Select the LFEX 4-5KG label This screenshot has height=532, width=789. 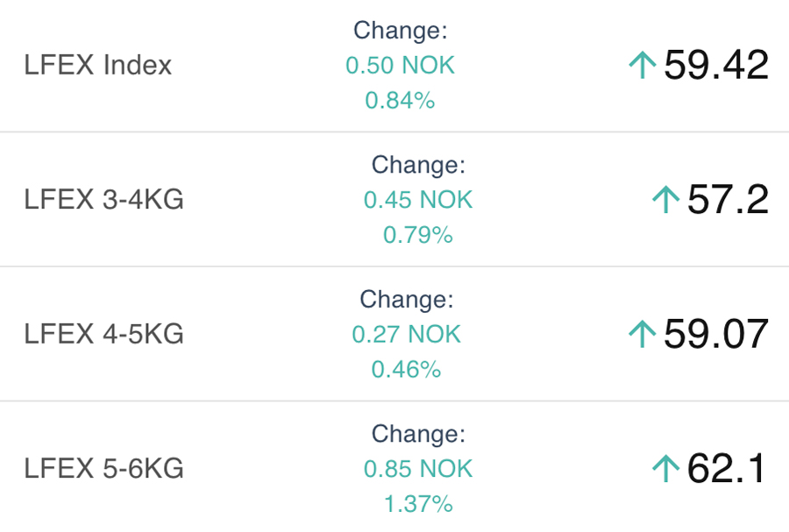[104, 334]
